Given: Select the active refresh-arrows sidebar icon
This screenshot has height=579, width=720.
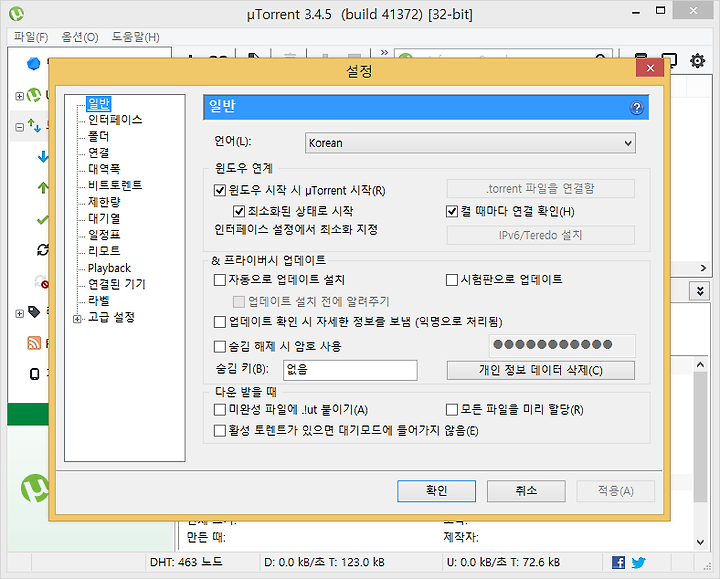Looking at the screenshot, I should tap(43, 250).
